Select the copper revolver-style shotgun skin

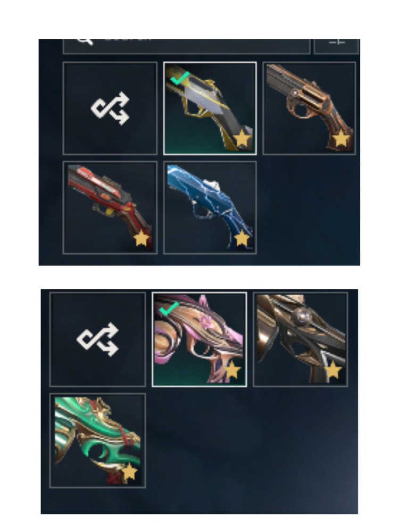click(309, 108)
